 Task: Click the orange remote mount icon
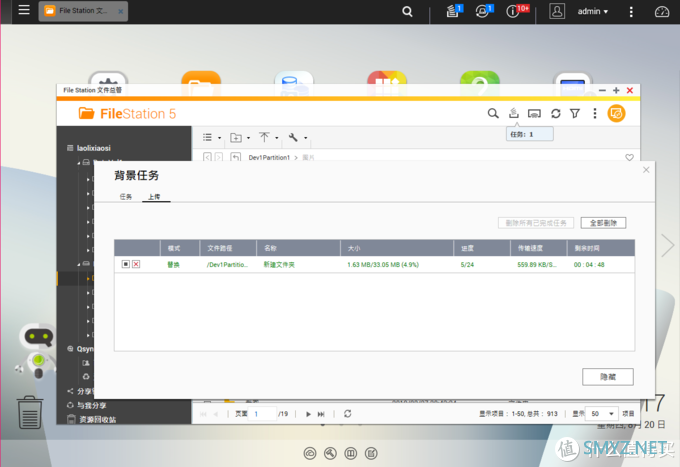point(616,114)
